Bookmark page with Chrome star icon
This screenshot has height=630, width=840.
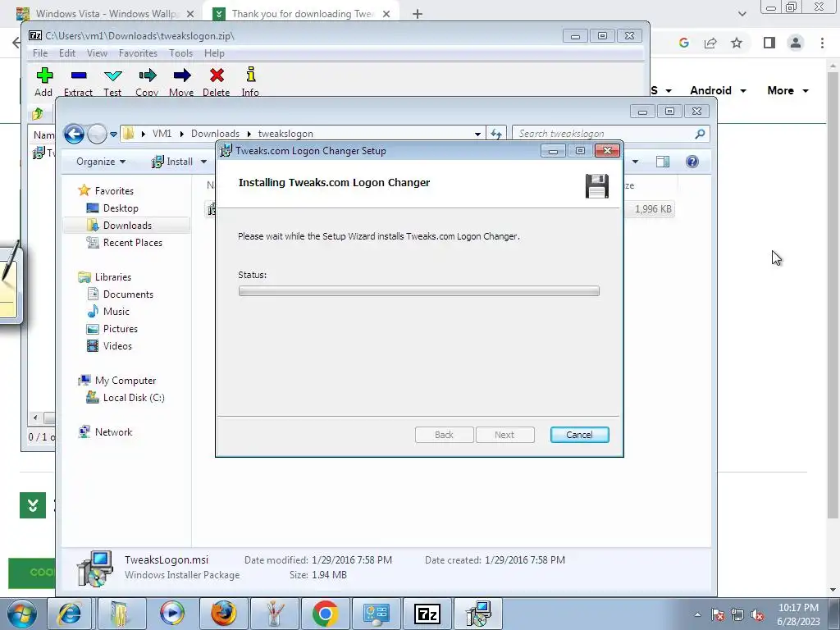coord(737,43)
